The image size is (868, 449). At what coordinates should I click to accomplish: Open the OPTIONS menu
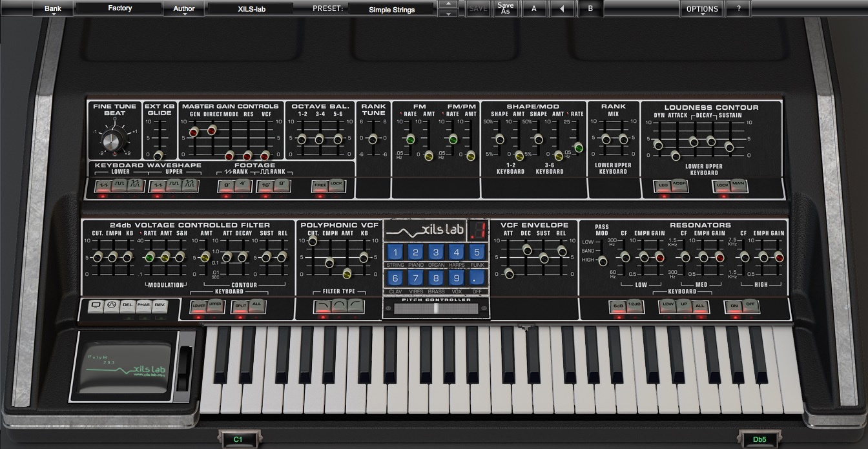pos(701,9)
